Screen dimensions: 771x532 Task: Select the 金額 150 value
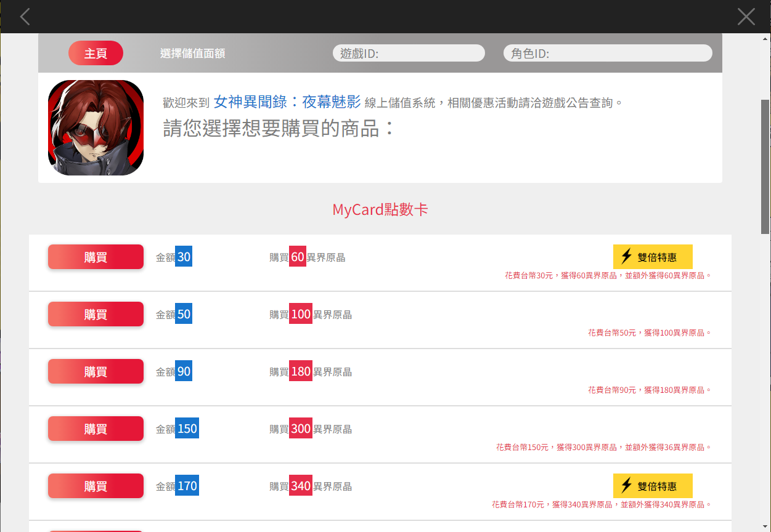[x=187, y=429]
